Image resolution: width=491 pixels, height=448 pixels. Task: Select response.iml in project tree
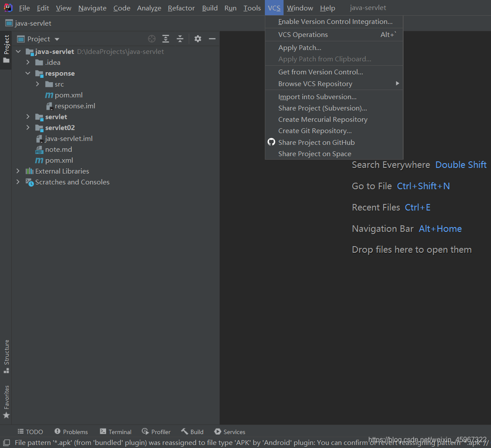click(75, 106)
